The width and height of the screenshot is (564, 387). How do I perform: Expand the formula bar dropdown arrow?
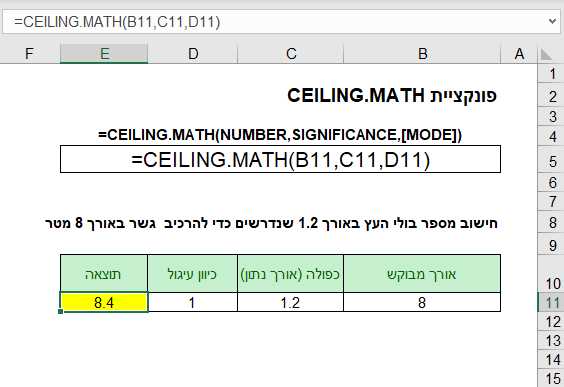552,22
